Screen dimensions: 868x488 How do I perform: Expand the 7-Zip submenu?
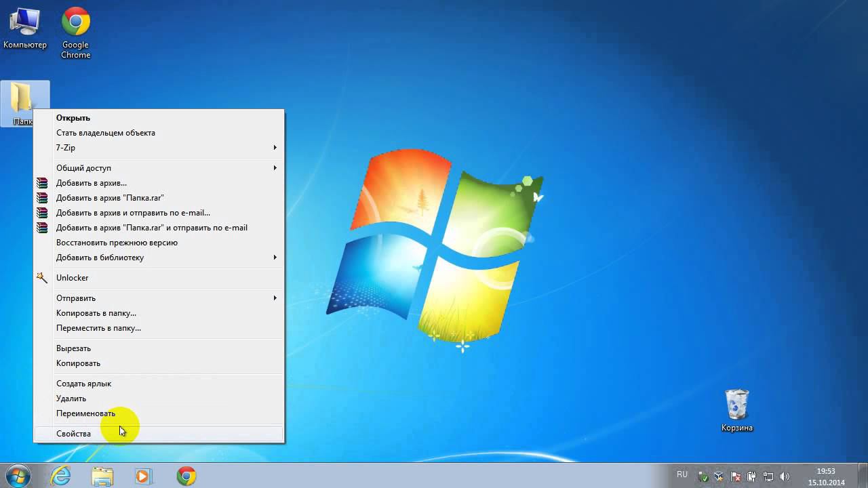(159, 148)
